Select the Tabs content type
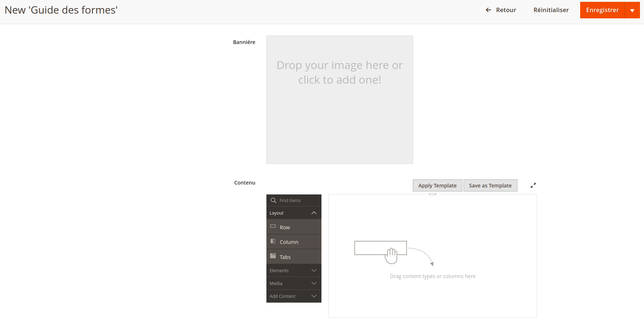Viewport: 644px width, 332px height. pos(285,257)
